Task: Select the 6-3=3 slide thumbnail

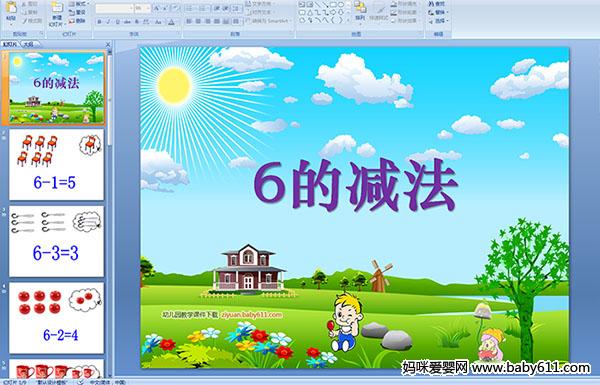Action: tap(56, 241)
